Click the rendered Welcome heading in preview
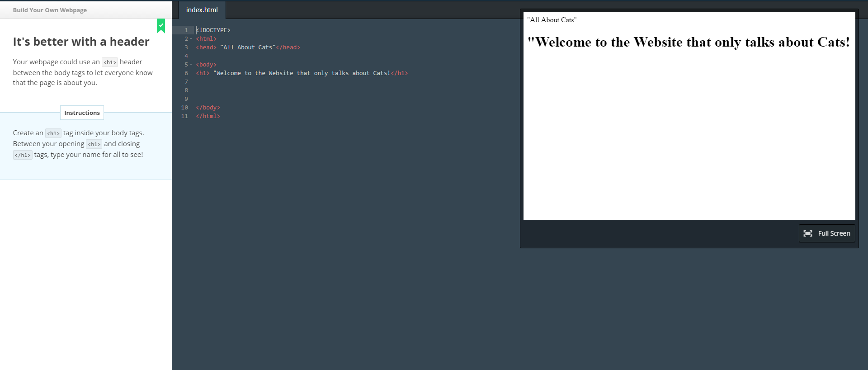868x370 pixels. [689, 42]
